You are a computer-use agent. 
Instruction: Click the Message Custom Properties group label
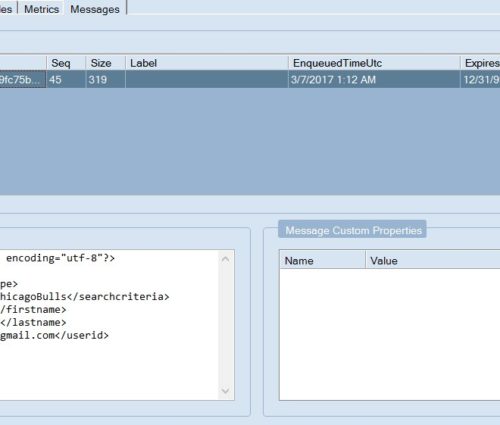coord(353,230)
